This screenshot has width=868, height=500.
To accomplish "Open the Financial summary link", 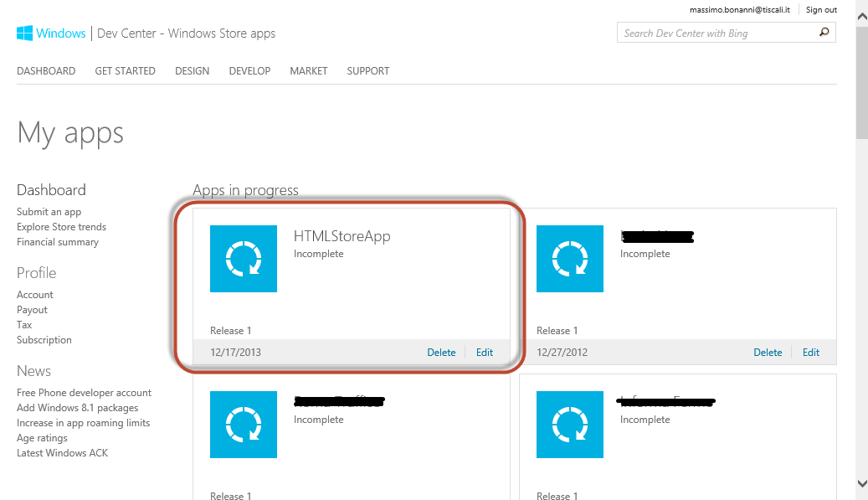I will [x=58, y=242].
